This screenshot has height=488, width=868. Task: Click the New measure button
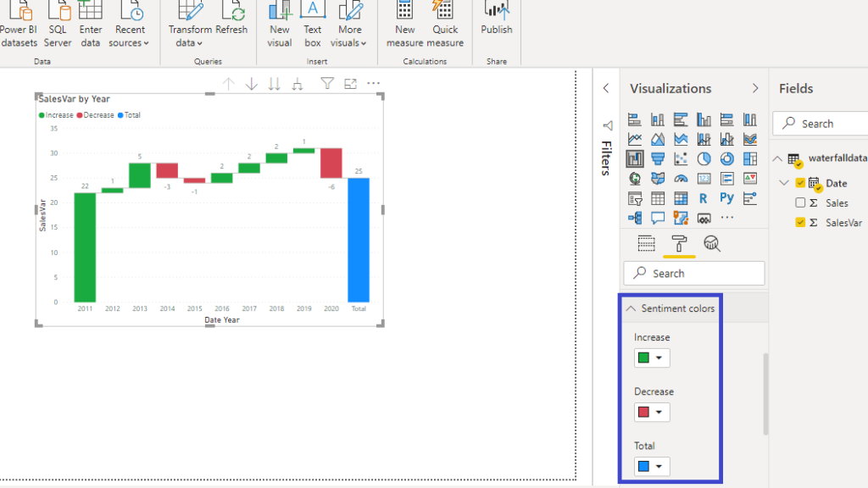[x=404, y=24]
